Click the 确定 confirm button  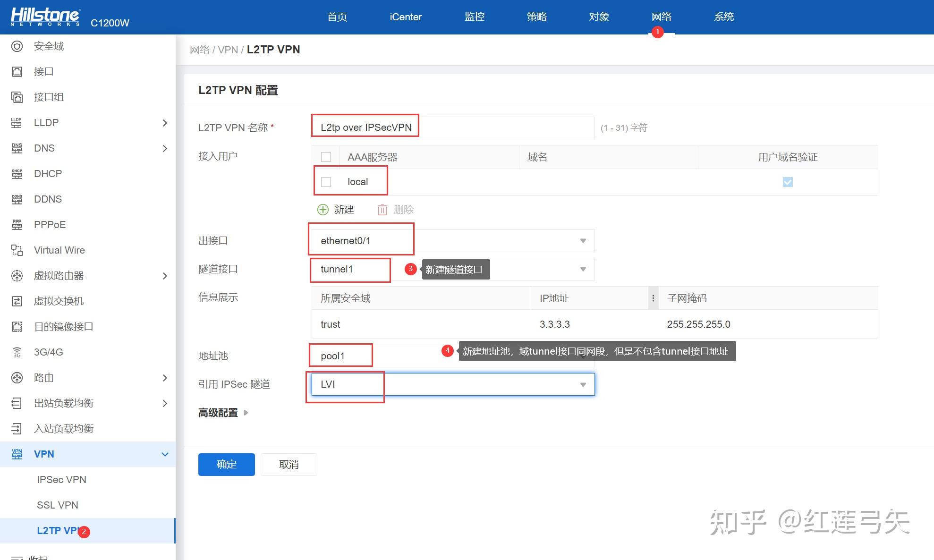227,465
